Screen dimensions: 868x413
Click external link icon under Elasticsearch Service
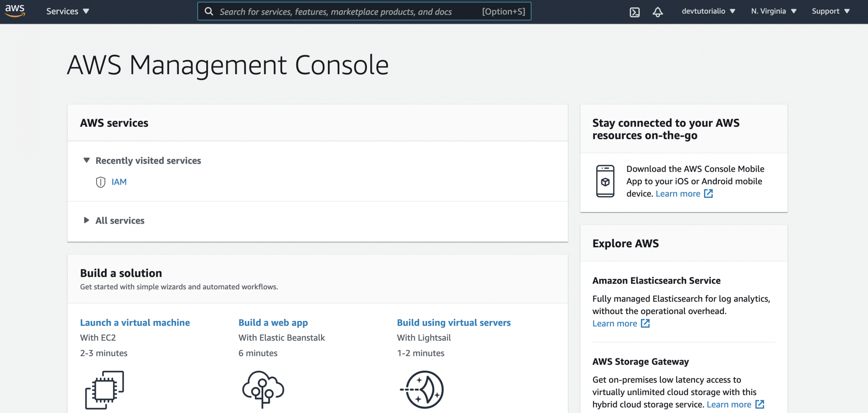[645, 323]
